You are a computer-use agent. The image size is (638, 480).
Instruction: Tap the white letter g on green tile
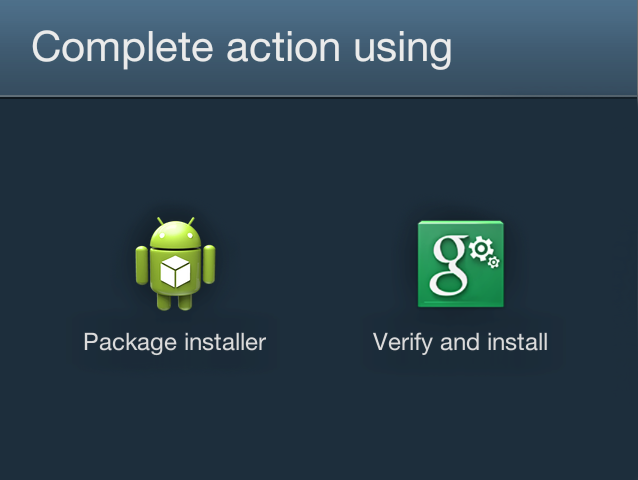click(449, 265)
